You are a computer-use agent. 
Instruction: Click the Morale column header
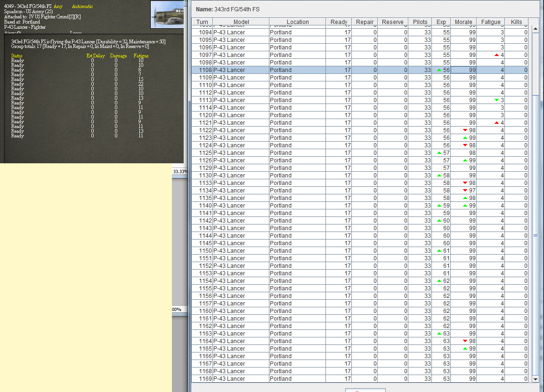463,22
